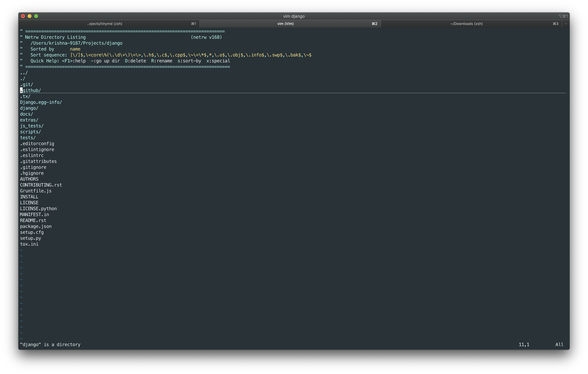The width and height of the screenshot is (588, 374).
Task: Select the .eslintignore file
Action: point(37,150)
